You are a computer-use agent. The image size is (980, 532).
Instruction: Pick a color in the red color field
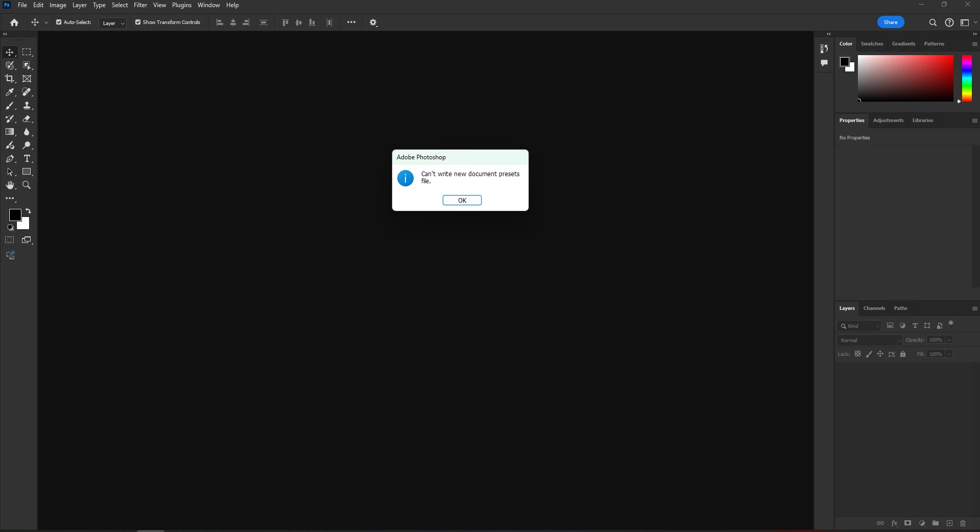(905, 79)
